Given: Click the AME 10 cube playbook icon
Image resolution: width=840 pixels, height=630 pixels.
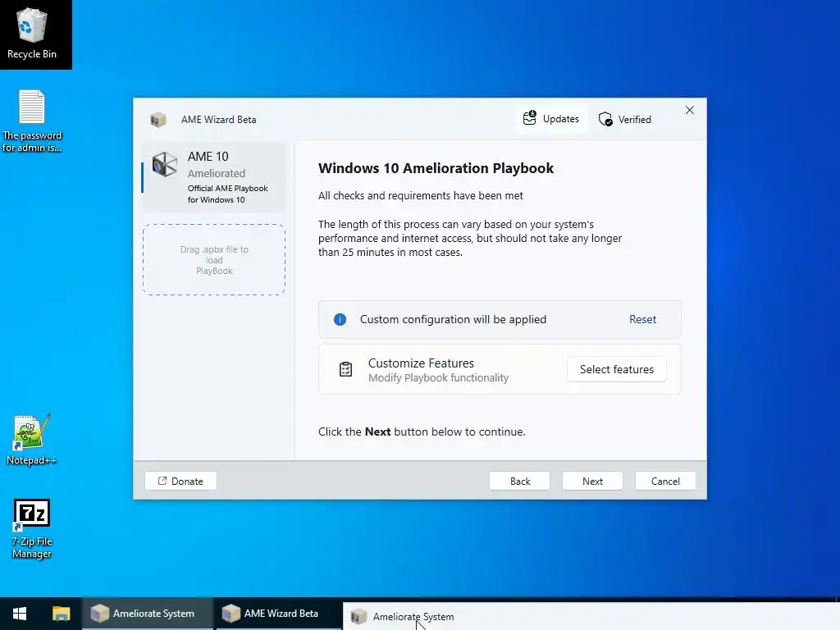Looking at the screenshot, I should pyautogui.click(x=164, y=164).
